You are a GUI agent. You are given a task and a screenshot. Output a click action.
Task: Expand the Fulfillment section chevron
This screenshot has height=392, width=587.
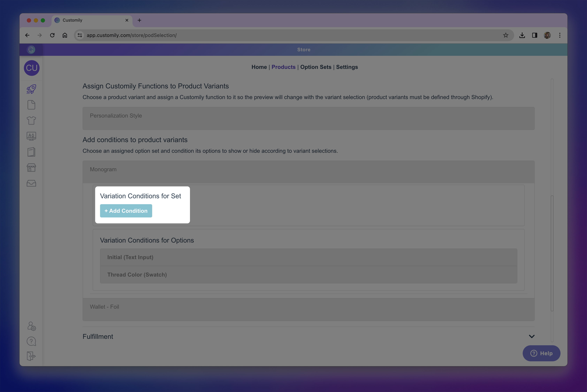[x=532, y=337]
